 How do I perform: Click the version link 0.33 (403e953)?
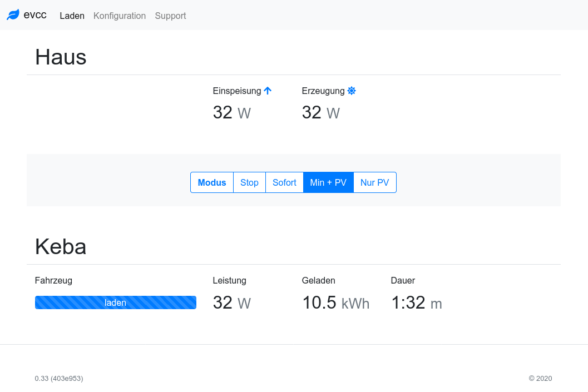tap(59, 378)
